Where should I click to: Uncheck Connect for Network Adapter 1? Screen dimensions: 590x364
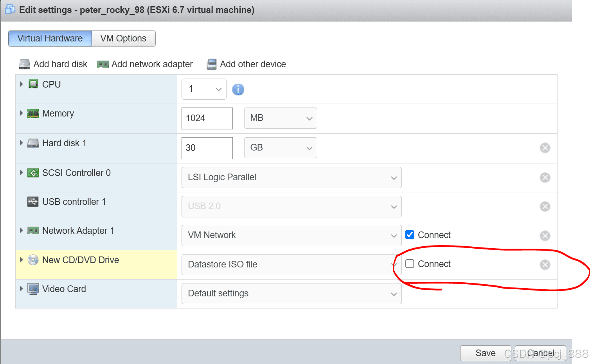click(410, 235)
